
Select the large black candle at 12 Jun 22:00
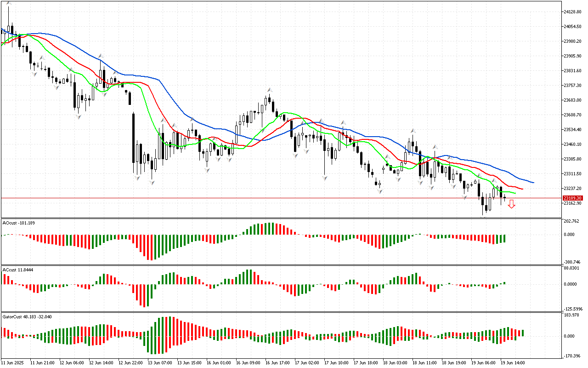(134, 138)
